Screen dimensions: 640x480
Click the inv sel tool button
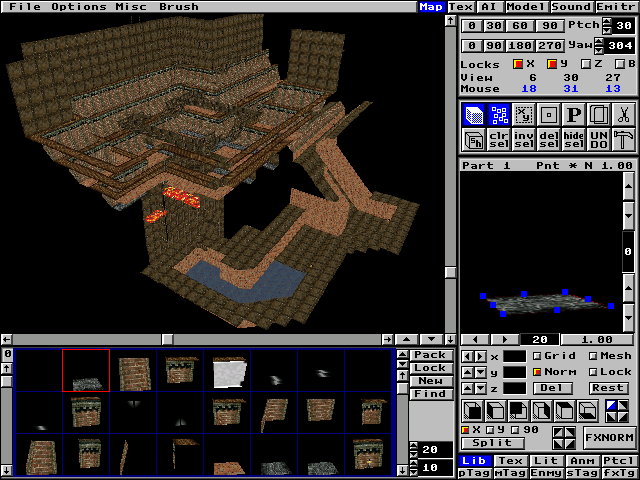(x=524, y=140)
